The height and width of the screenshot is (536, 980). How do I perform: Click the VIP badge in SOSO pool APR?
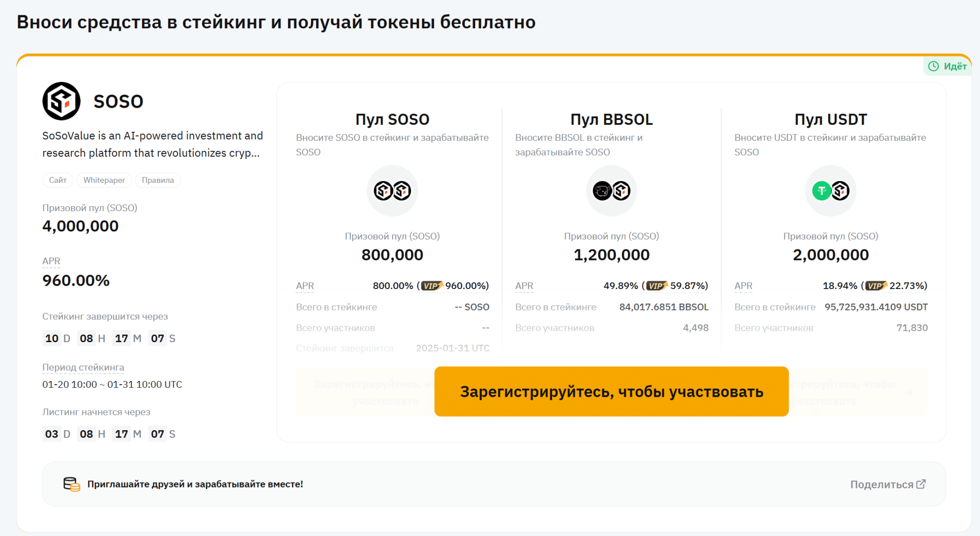[x=432, y=286]
